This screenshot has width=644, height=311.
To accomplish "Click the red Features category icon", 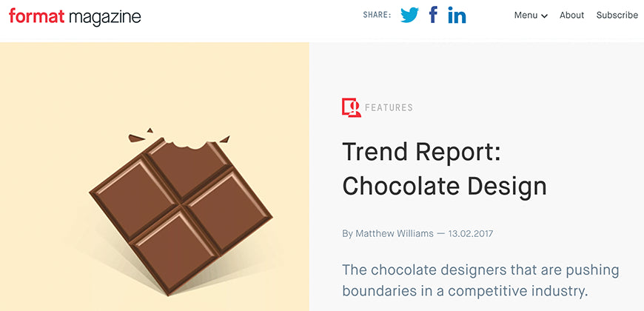I will [x=351, y=107].
